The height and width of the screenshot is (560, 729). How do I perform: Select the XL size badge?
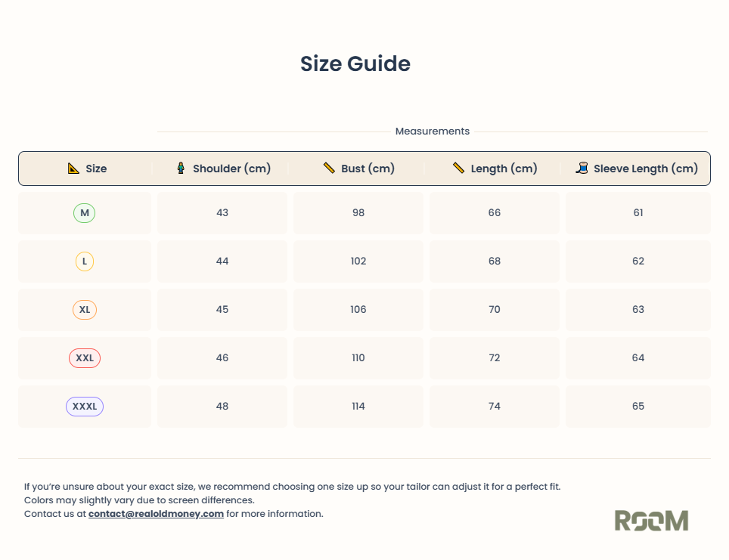pyautogui.click(x=85, y=310)
